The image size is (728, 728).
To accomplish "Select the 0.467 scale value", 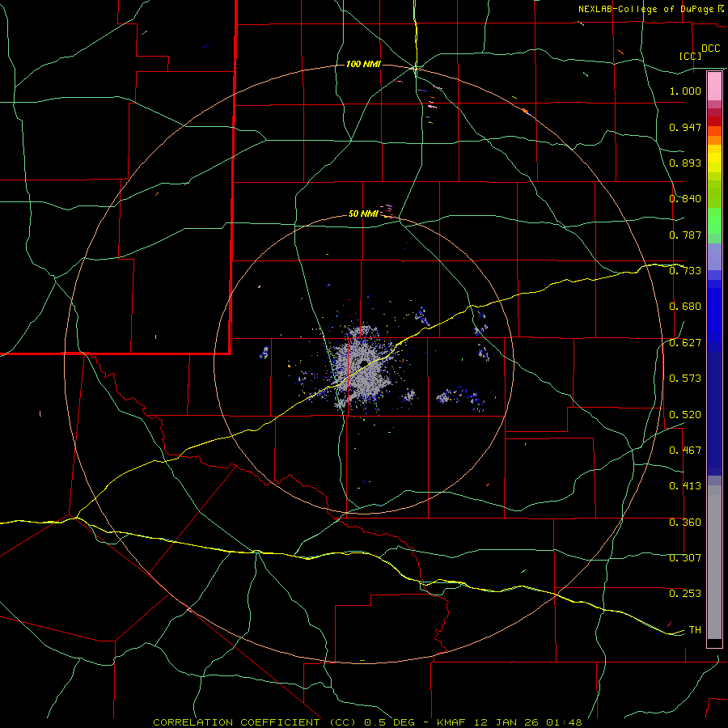I will coord(685,451).
